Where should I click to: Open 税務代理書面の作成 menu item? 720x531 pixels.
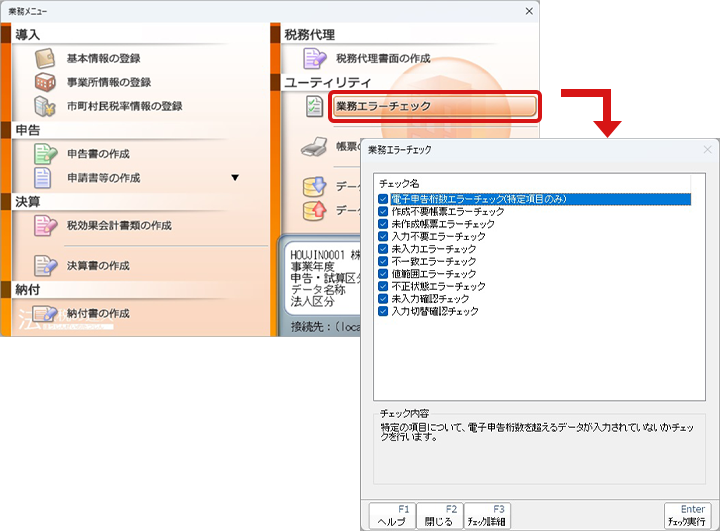pos(387,58)
